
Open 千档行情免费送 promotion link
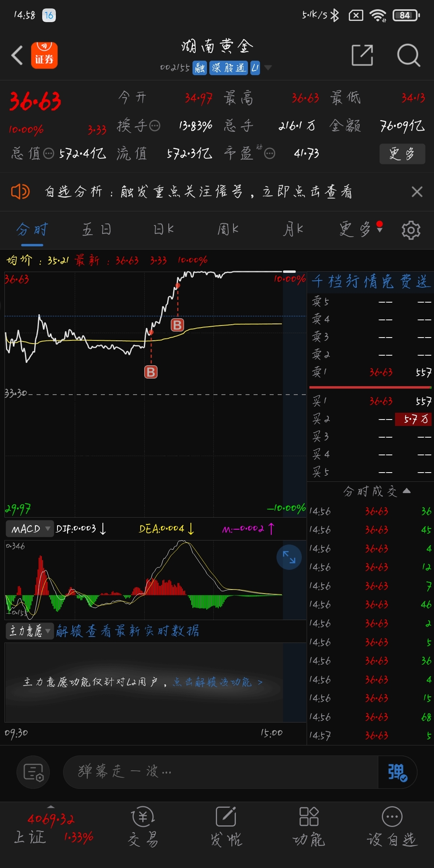371,281
